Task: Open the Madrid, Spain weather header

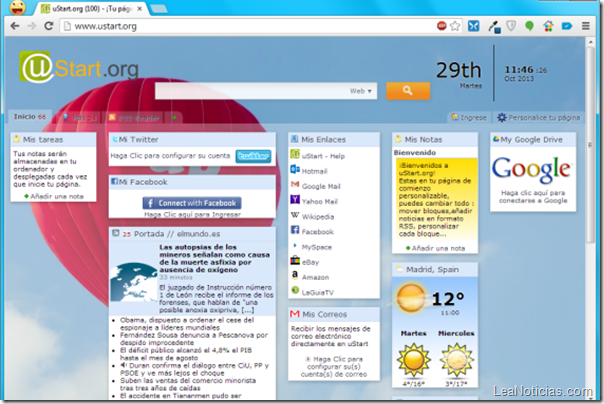Action: coord(435,270)
